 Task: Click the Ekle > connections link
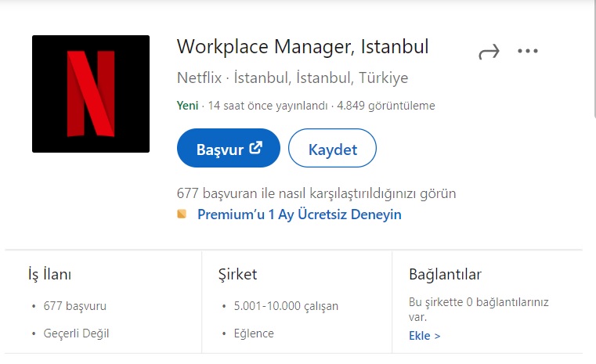point(424,336)
